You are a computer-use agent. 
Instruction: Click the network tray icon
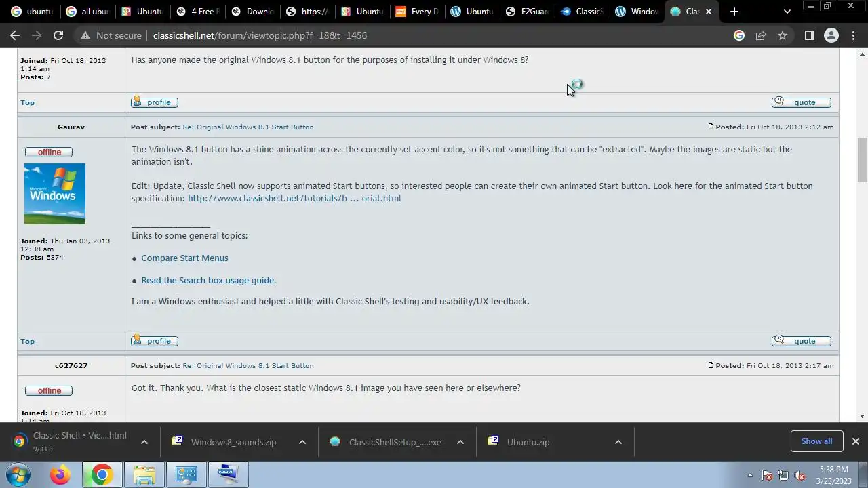[x=783, y=475]
